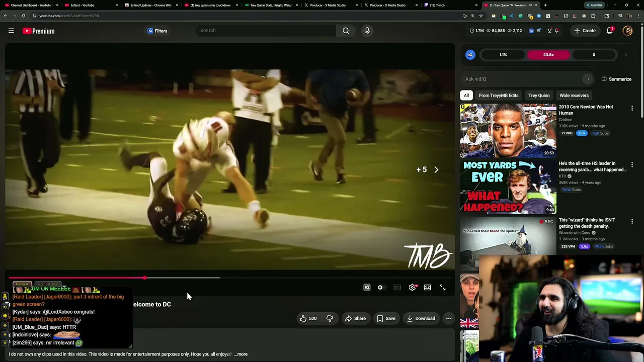Open options for the wizard video
Viewport: 644px width, 362px height.
(x=632, y=221)
